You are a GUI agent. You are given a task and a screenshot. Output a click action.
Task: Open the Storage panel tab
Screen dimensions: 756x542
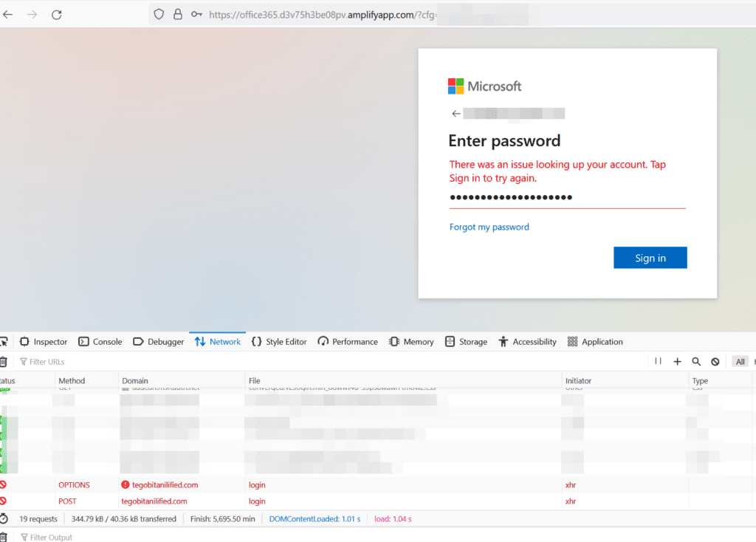[x=466, y=342]
